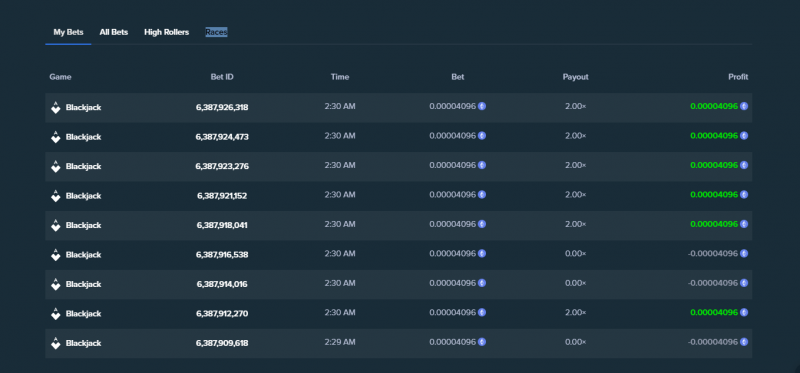Click the bet amount for bet 6,387,921,152

tap(453, 194)
